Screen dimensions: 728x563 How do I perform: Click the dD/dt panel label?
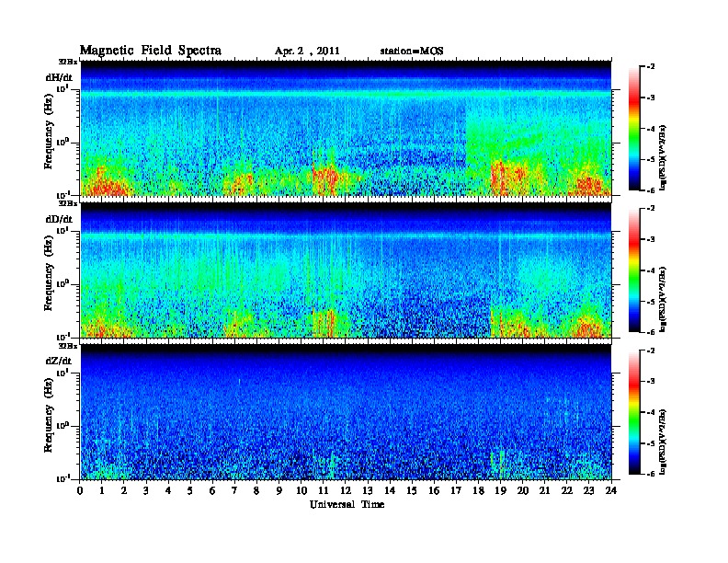tap(59, 219)
